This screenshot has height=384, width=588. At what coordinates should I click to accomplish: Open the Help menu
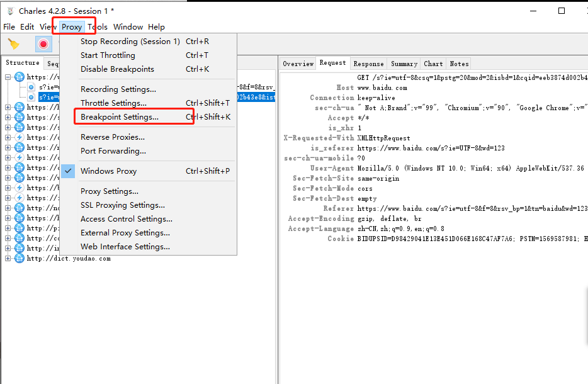pos(156,27)
